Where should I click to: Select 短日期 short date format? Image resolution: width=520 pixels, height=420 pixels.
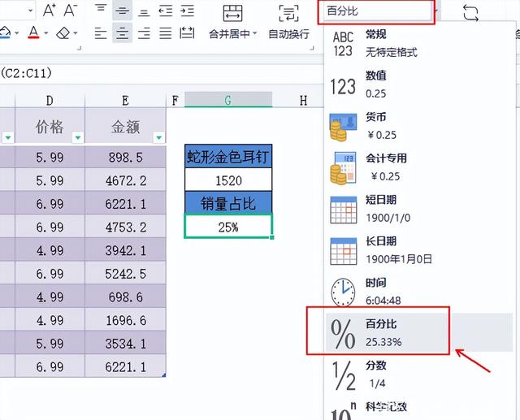point(419,209)
